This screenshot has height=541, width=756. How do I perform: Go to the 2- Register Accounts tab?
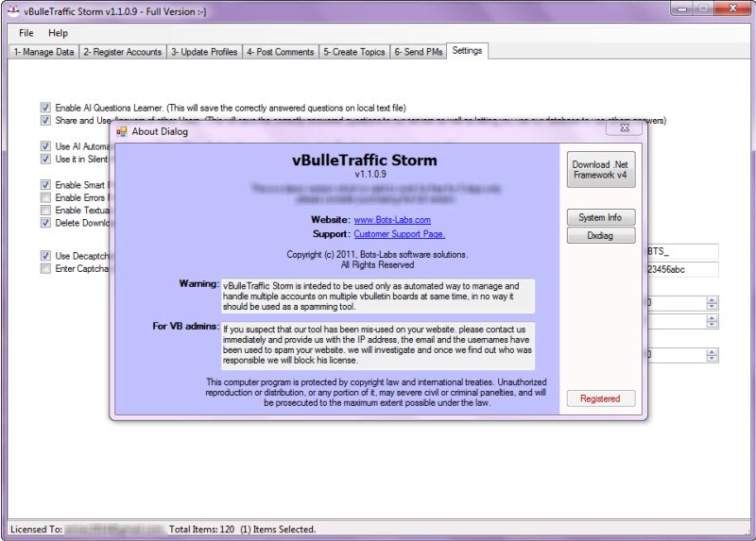pyautogui.click(x=122, y=52)
